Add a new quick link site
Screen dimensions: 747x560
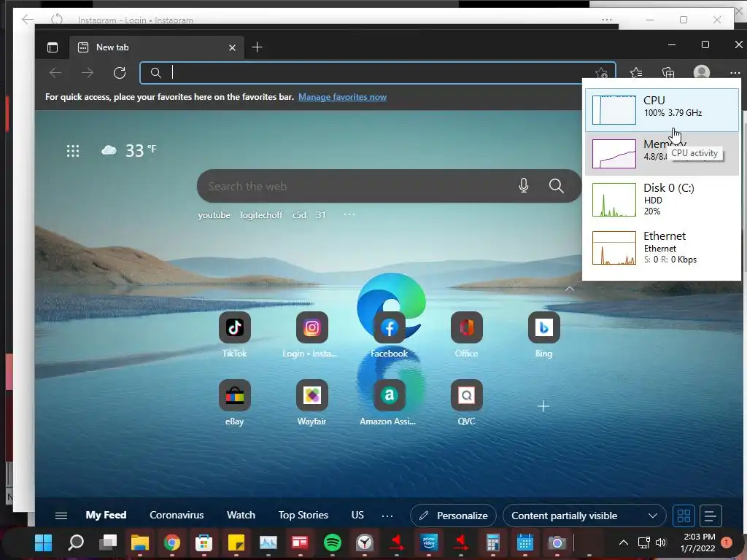coord(543,406)
